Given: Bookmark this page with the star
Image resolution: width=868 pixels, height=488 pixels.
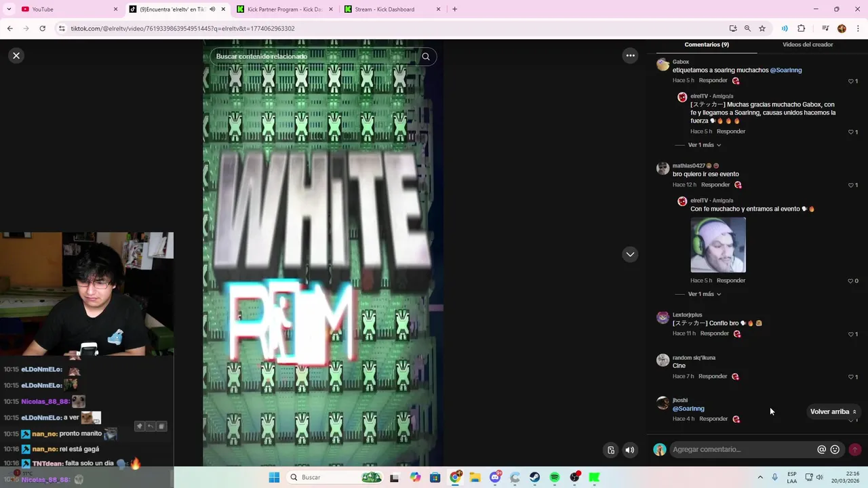Looking at the screenshot, I should point(762,28).
